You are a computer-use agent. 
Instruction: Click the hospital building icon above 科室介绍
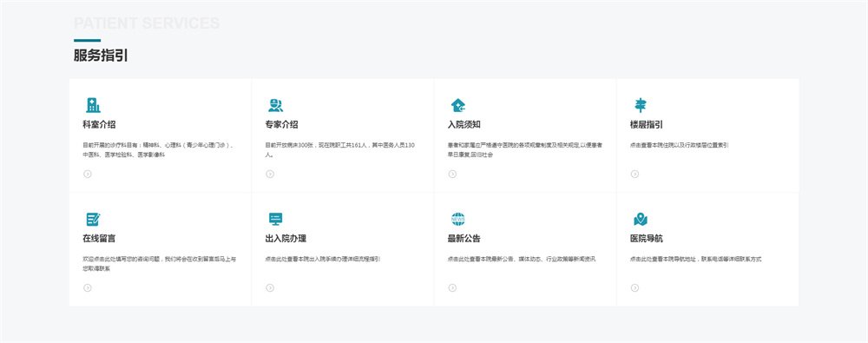pos(93,105)
